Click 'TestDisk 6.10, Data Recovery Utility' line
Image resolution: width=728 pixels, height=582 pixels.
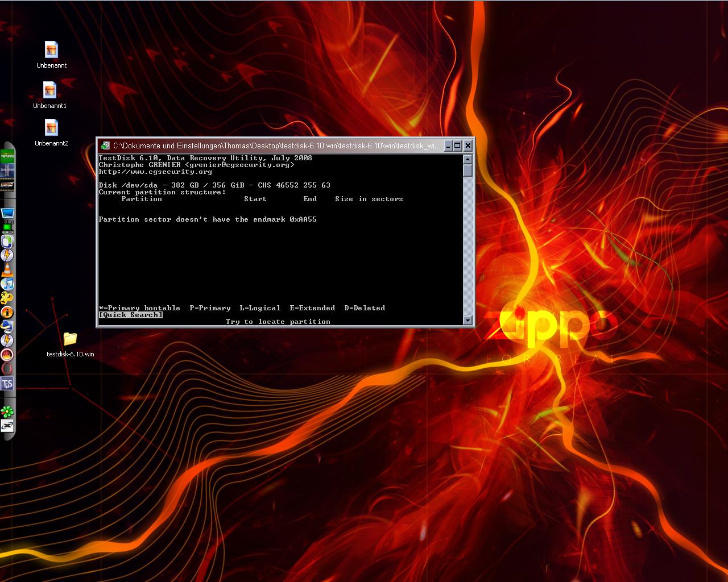(205, 158)
